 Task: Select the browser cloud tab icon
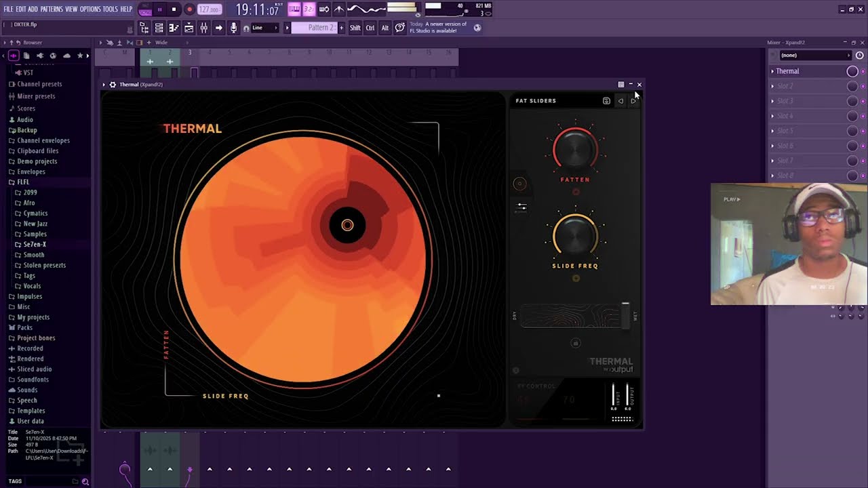(66, 56)
